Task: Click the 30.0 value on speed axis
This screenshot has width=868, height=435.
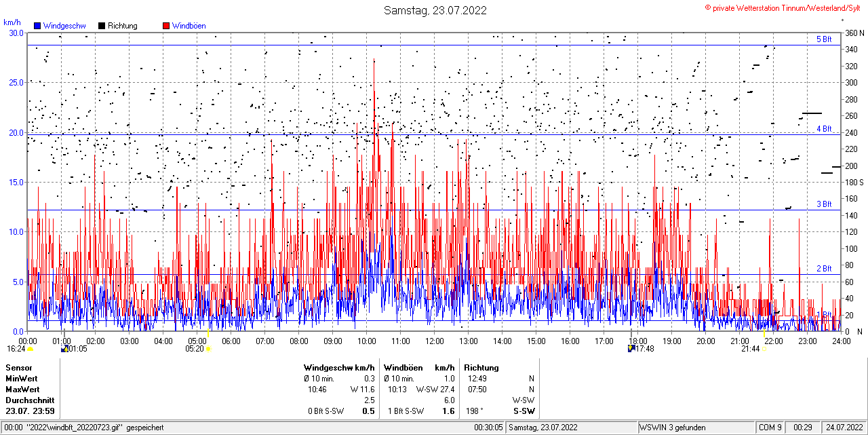Action: (16, 33)
